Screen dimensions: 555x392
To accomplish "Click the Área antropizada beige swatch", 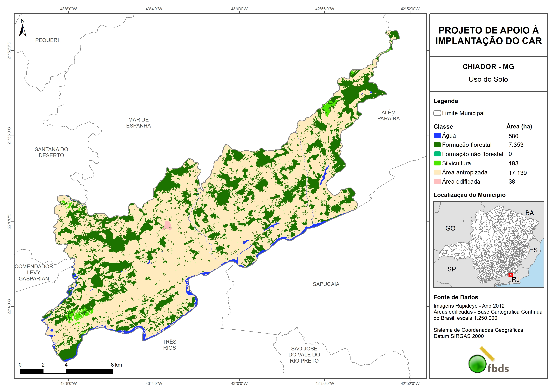I will coord(437,172).
